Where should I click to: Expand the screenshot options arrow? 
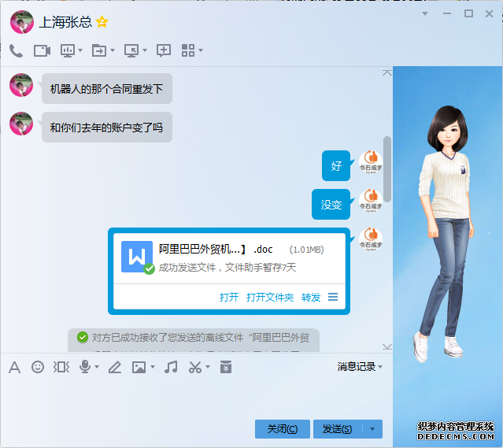[x=208, y=366]
